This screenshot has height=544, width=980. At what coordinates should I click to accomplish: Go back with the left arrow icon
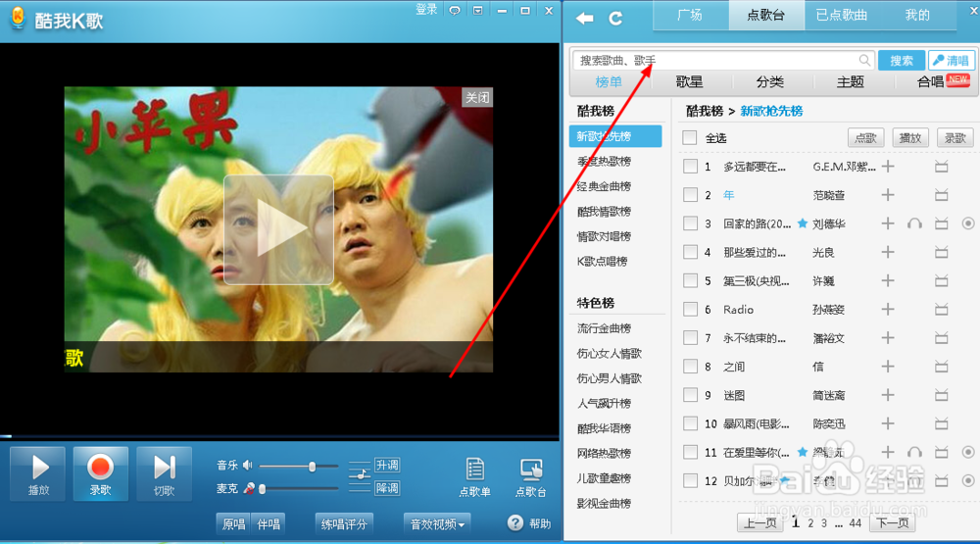[x=584, y=18]
